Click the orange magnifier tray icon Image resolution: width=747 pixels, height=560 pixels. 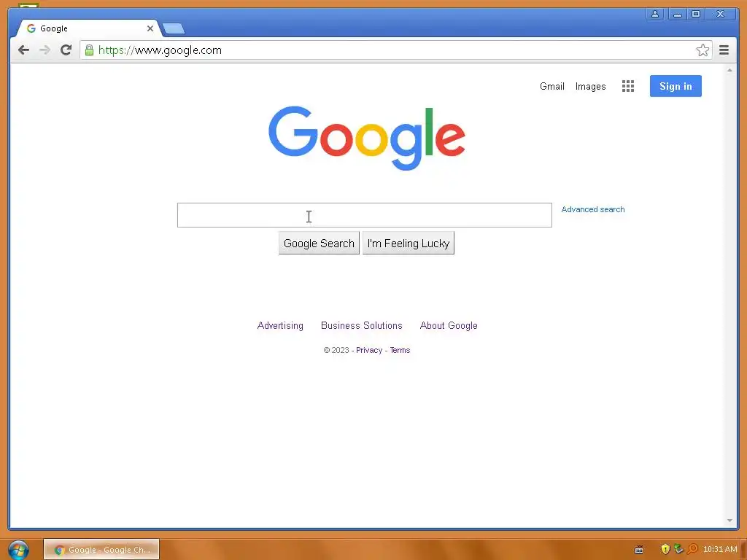click(x=692, y=550)
